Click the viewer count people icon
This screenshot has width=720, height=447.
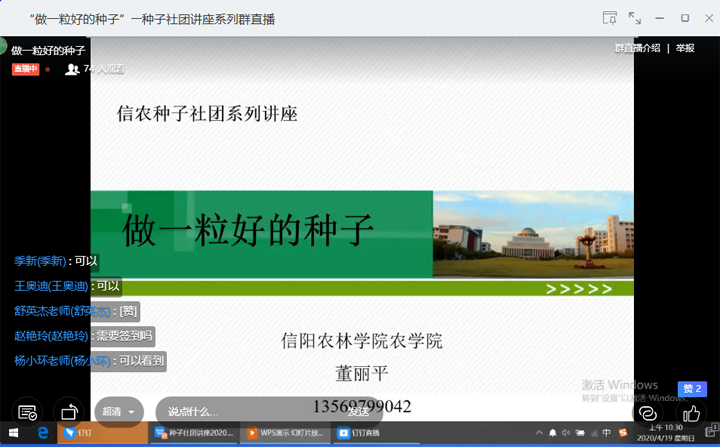pos(72,69)
